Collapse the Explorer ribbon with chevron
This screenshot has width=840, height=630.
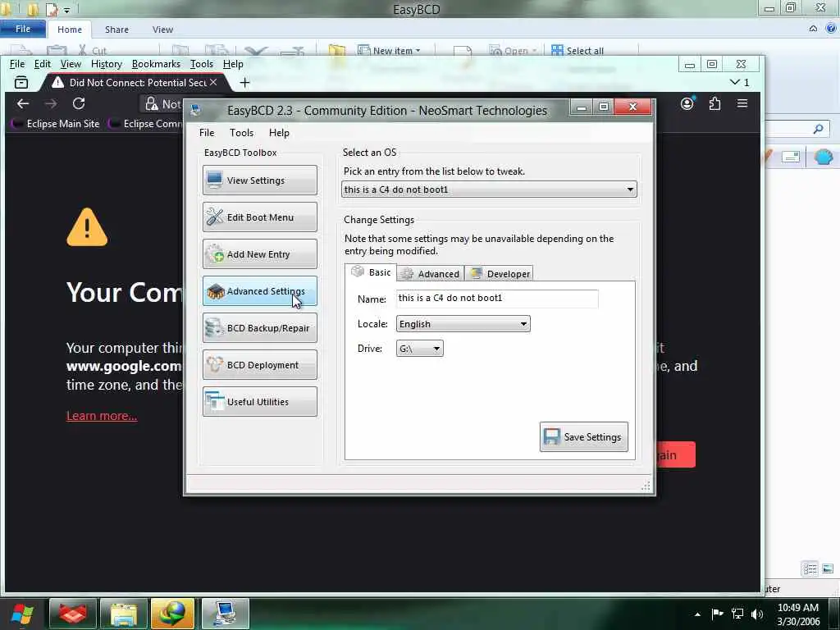point(813,29)
